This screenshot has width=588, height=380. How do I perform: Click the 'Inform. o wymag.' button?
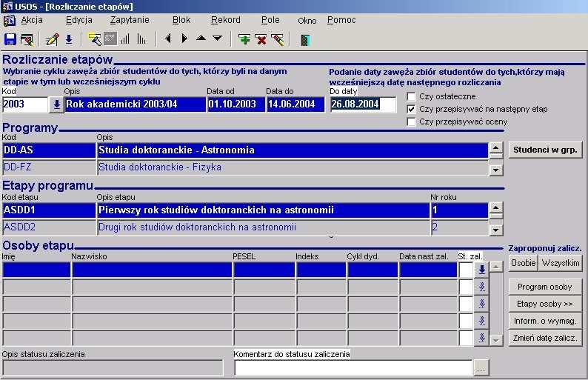tap(545, 321)
